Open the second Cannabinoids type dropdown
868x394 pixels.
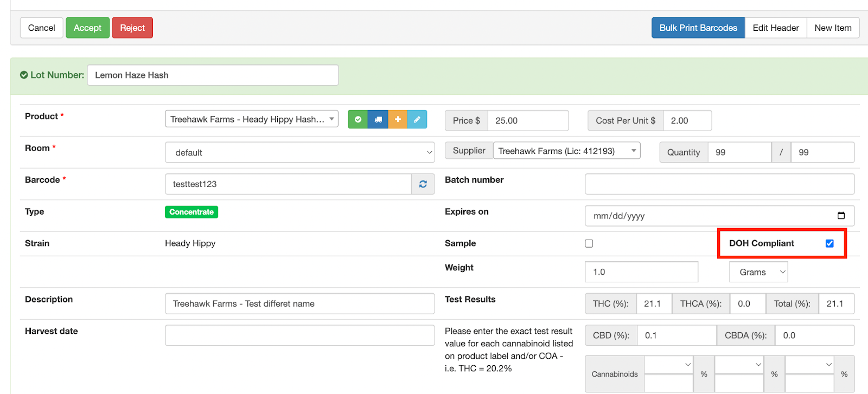[x=739, y=365]
